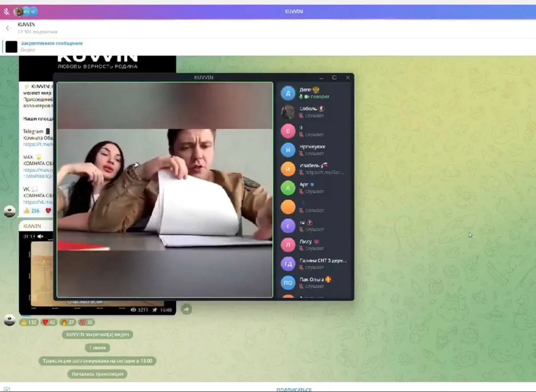Click «Трансляция запланирована на сегодня» message

coord(97,361)
